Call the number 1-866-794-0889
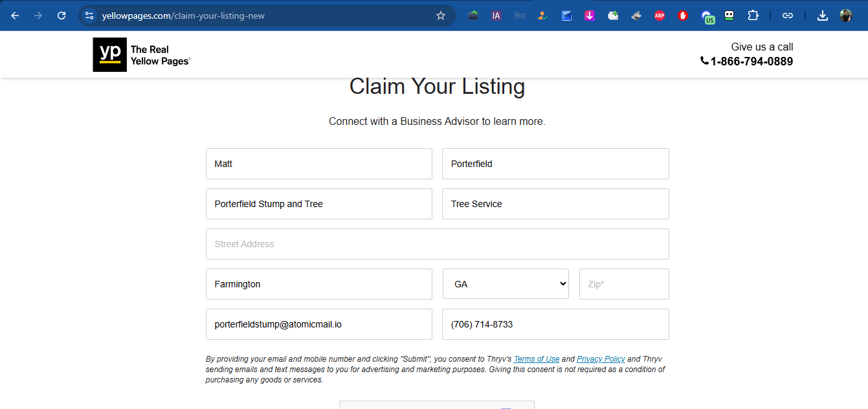Viewport: 868px width, 409px height. coord(751,61)
